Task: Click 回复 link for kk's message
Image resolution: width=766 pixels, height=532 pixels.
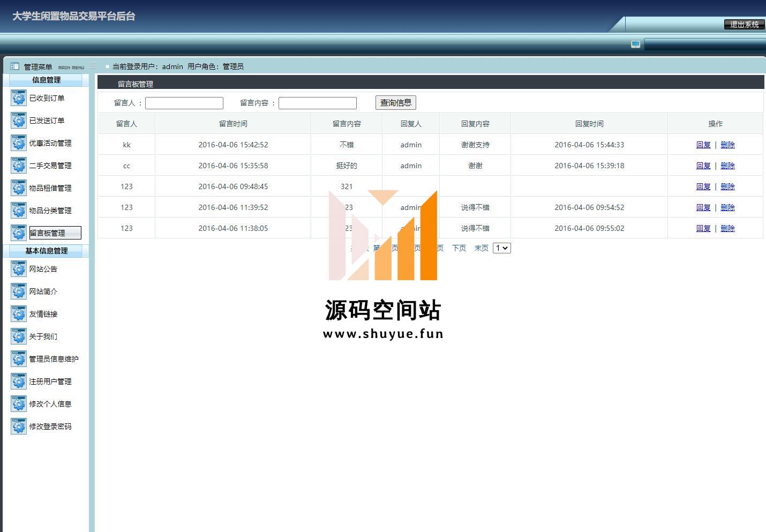Action: 703,145
